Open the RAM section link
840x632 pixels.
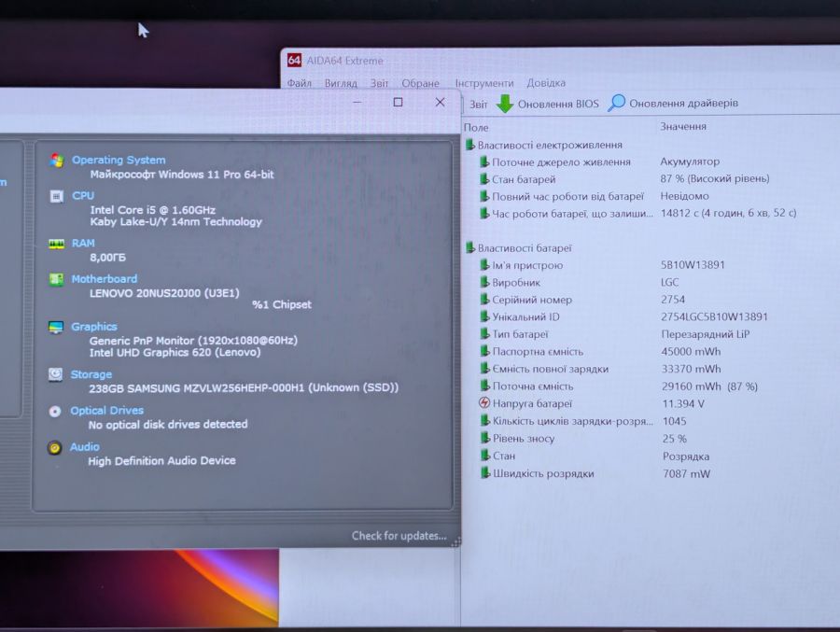[83, 244]
